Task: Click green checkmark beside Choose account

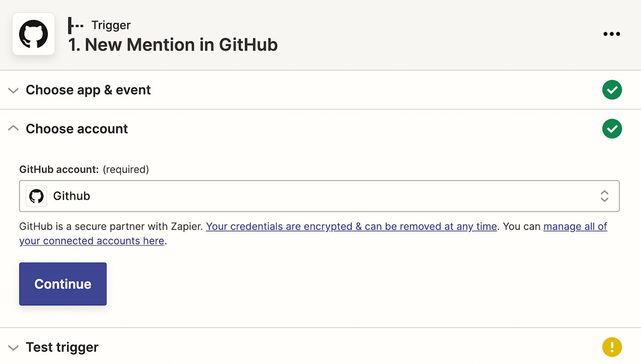Action: (612, 129)
